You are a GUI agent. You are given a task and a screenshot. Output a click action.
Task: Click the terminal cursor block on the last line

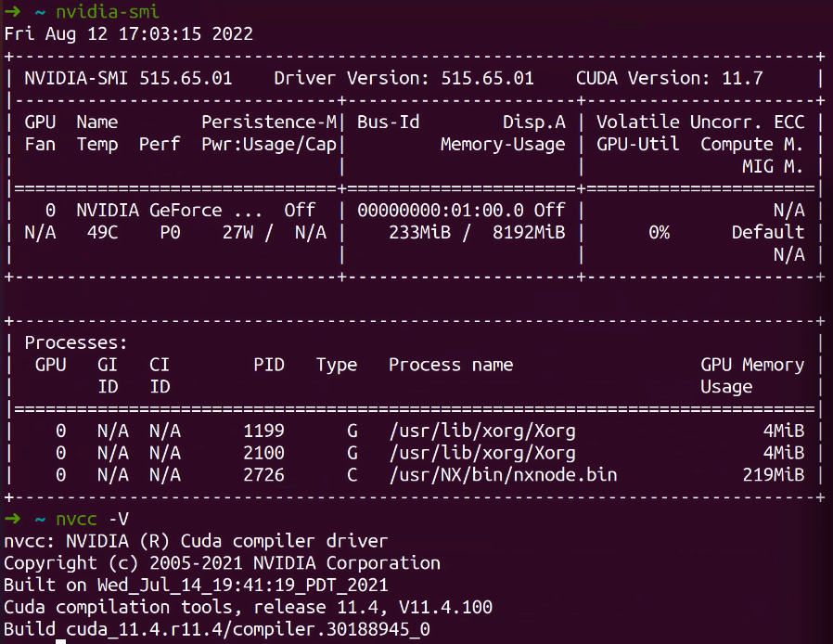tap(61, 641)
